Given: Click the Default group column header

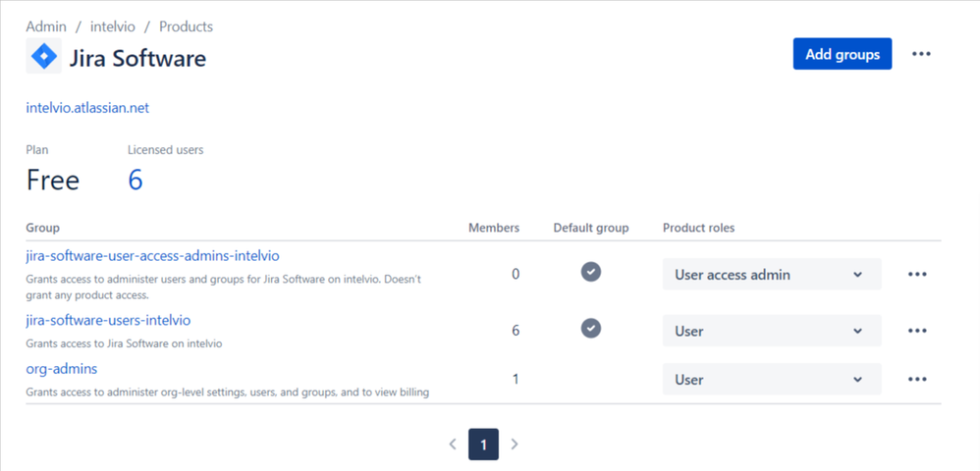Looking at the screenshot, I should coord(590,228).
